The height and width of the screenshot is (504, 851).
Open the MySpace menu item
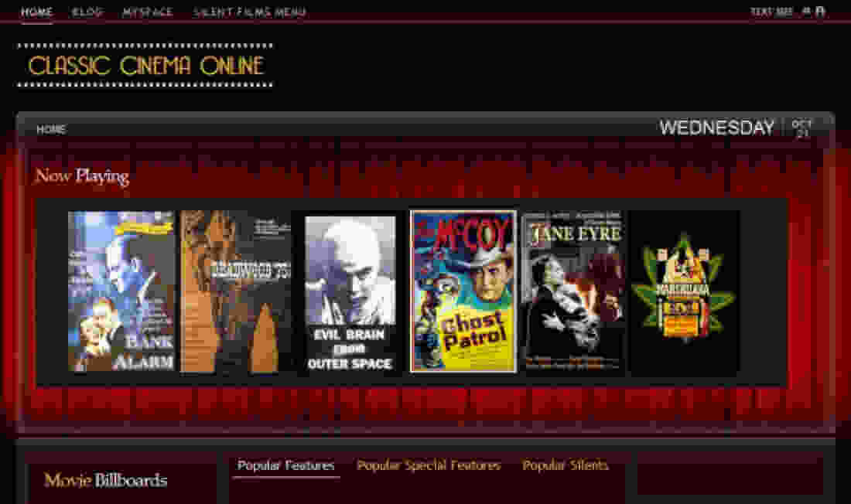(148, 12)
